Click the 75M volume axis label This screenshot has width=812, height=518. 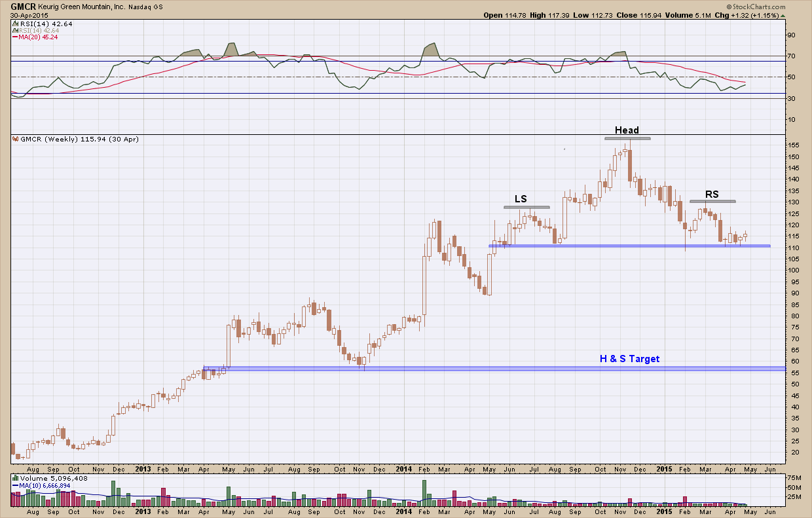[795, 478]
